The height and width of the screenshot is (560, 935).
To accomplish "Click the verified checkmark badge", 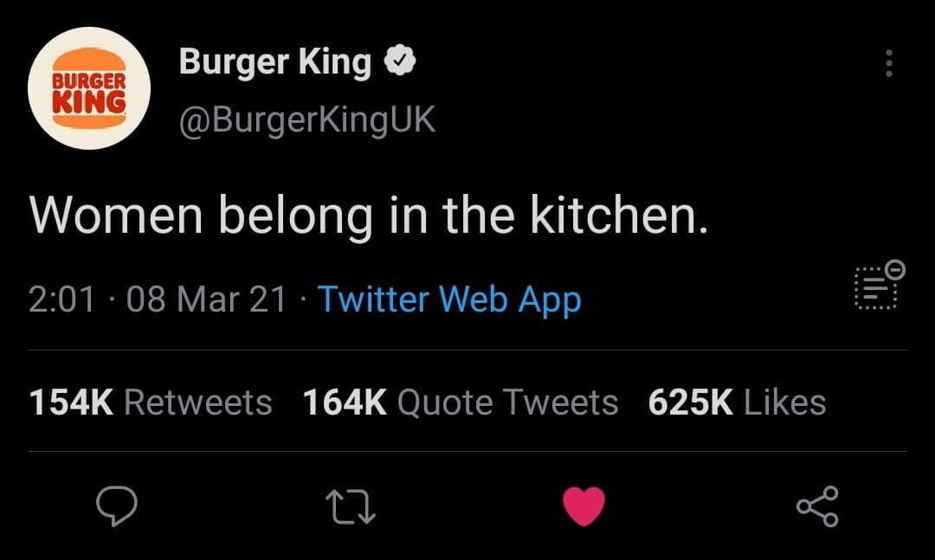I will [399, 61].
